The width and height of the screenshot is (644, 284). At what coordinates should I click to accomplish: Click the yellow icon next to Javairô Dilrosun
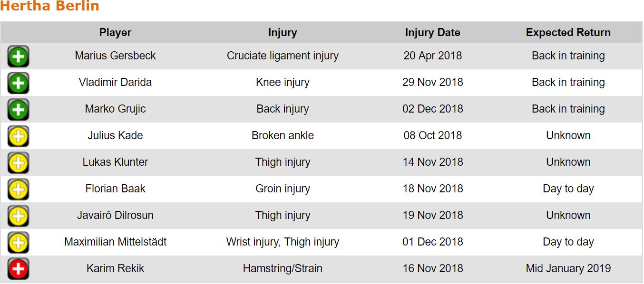(x=18, y=216)
